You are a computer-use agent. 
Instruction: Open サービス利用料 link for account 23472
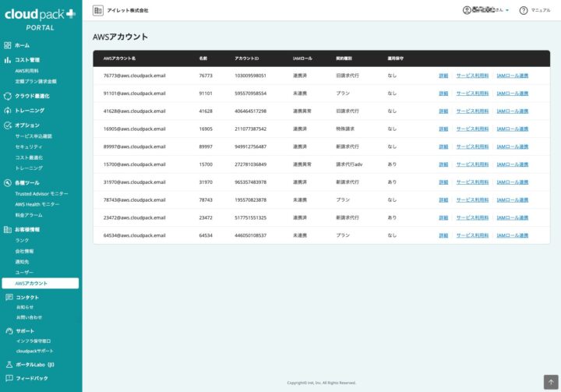pyautogui.click(x=472, y=217)
